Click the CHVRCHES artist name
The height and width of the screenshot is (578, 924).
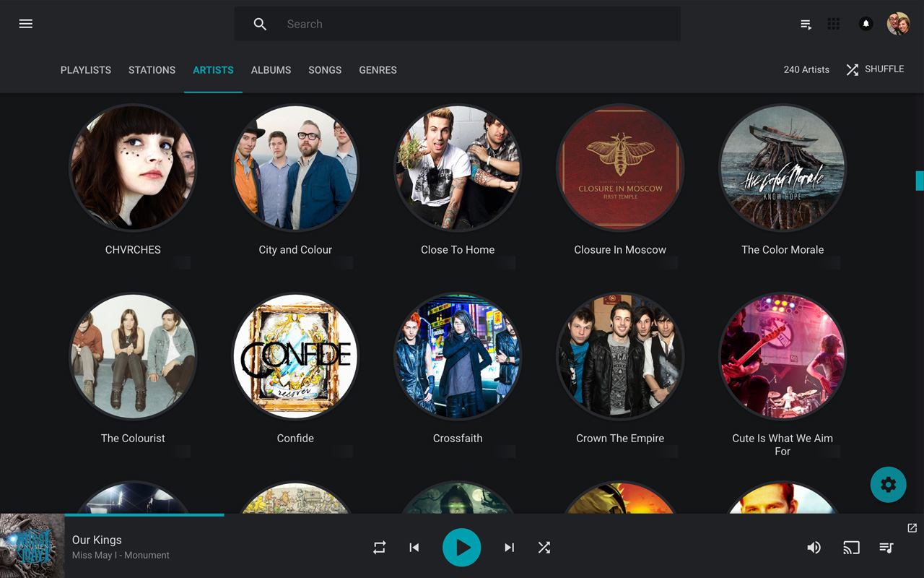point(133,250)
